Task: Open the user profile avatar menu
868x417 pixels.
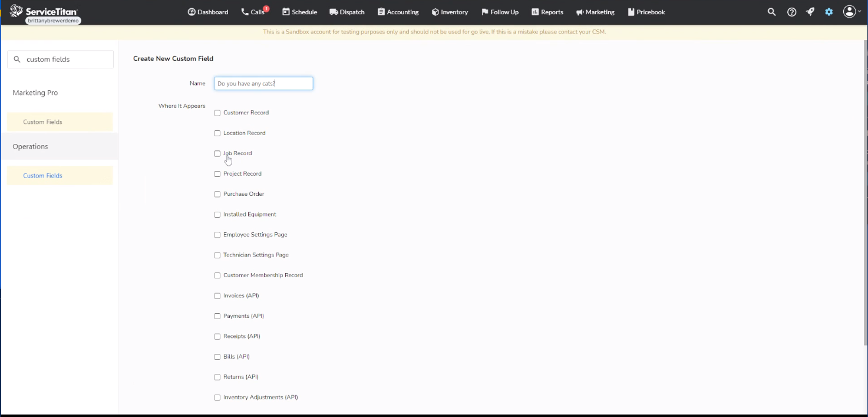Action: pos(852,12)
